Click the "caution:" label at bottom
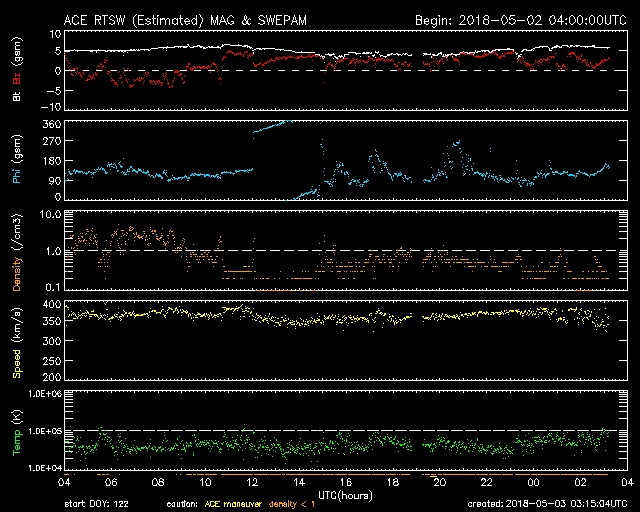The image size is (640, 512). coord(182,504)
